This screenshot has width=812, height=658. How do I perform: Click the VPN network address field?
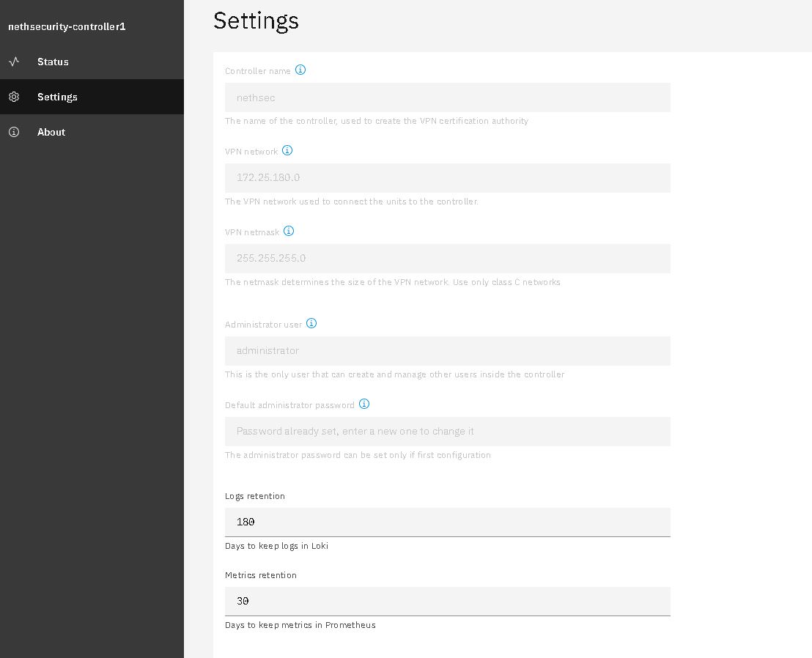pyautogui.click(x=448, y=178)
